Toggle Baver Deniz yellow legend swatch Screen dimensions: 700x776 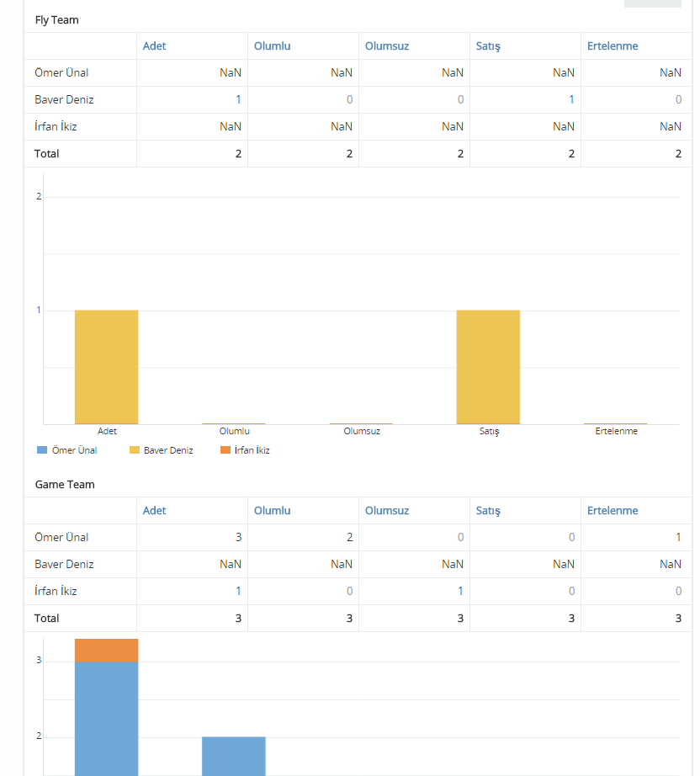[x=134, y=450]
